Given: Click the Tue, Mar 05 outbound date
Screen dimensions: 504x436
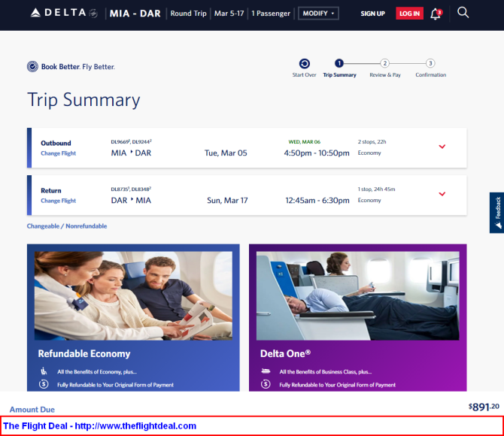Looking at the screenshot, I should (226, 153).
